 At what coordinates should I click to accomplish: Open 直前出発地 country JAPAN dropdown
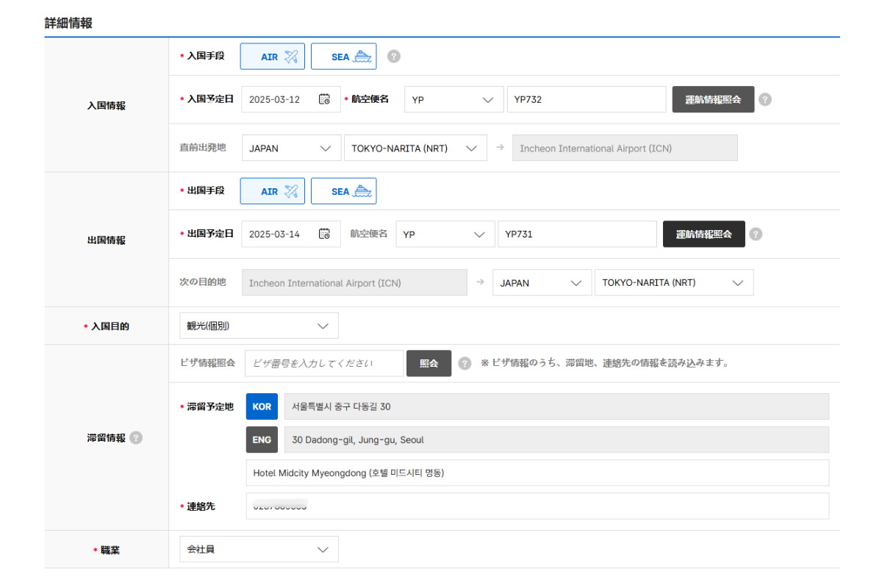[x=291, y=148]
